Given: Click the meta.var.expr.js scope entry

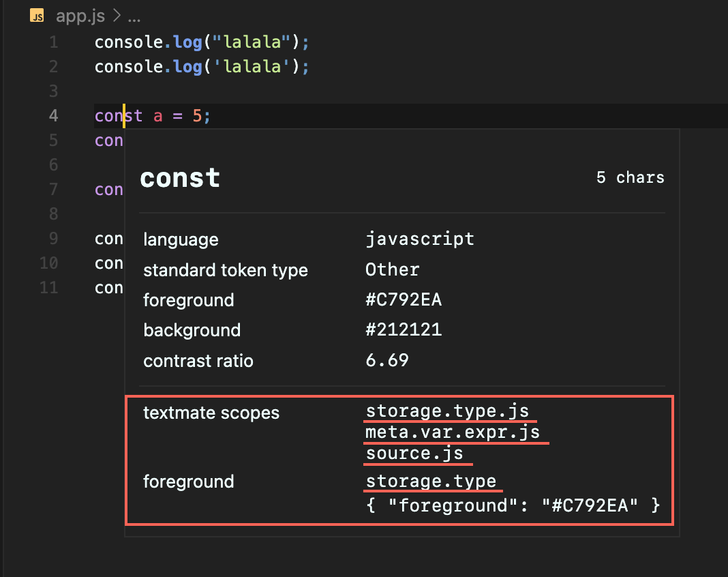Looking at the screenshot, I should [x=453, y=432].
